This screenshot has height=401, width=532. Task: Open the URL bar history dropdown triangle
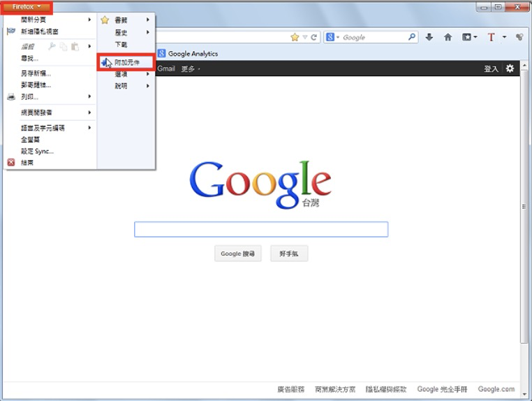coord(304,37)
